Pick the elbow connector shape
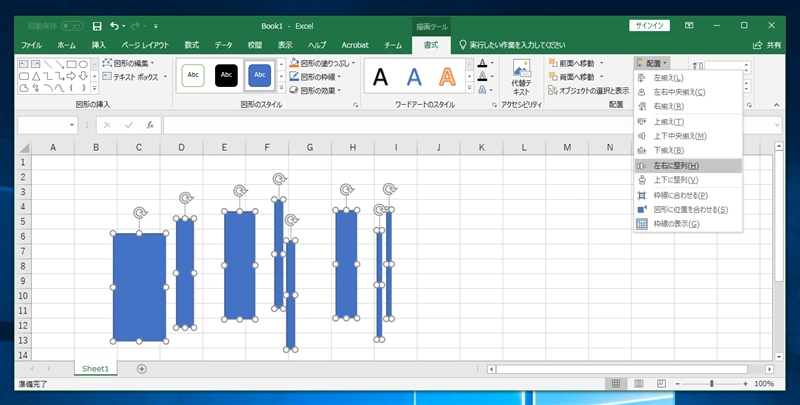This screenshot has height=405, width=800. pyautogui.click(x=47, y=77)
